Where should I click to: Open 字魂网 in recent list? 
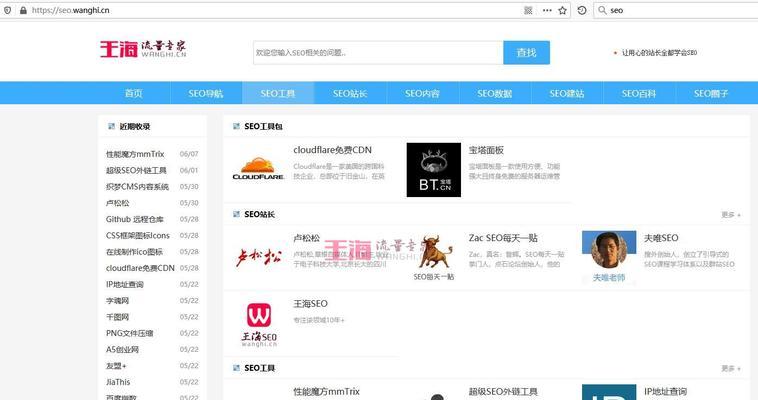pos(117,301)
